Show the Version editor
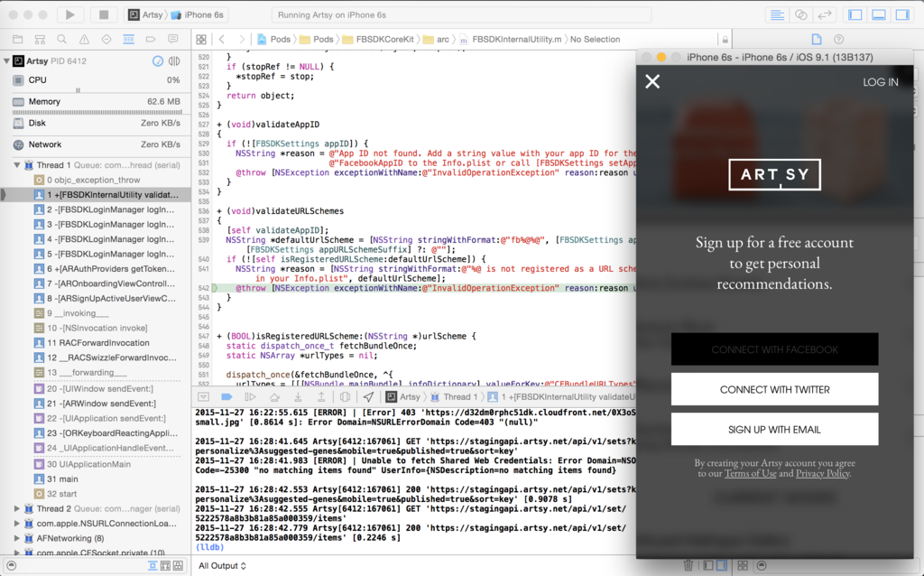 (x=825, y=14)
